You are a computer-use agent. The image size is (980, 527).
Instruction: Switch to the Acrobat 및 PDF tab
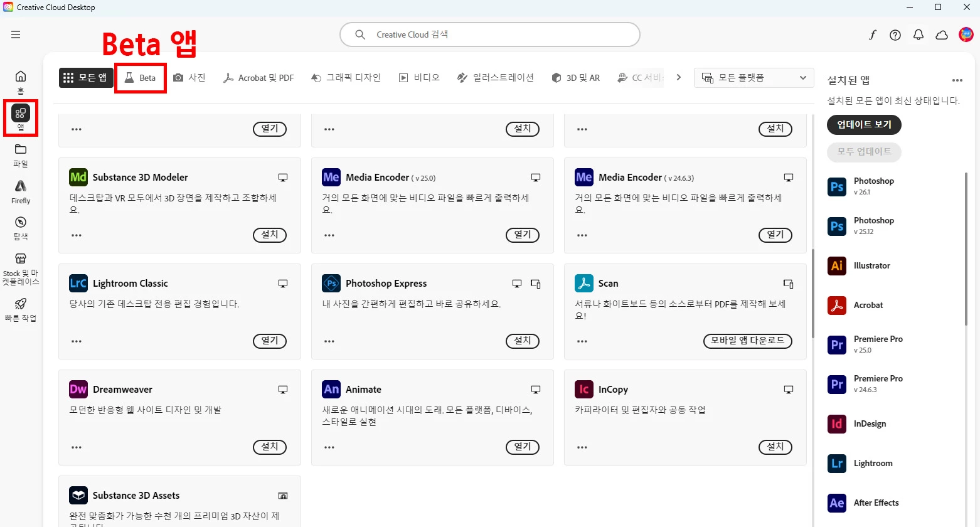click(258, 78)
